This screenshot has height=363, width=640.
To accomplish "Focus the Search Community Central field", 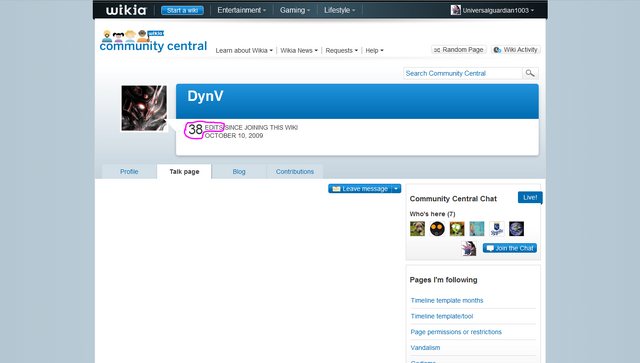I will 463,73.
